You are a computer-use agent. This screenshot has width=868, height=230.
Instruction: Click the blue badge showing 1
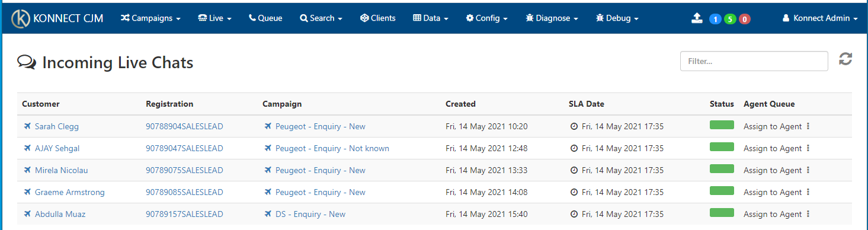(x=715, y=19)
